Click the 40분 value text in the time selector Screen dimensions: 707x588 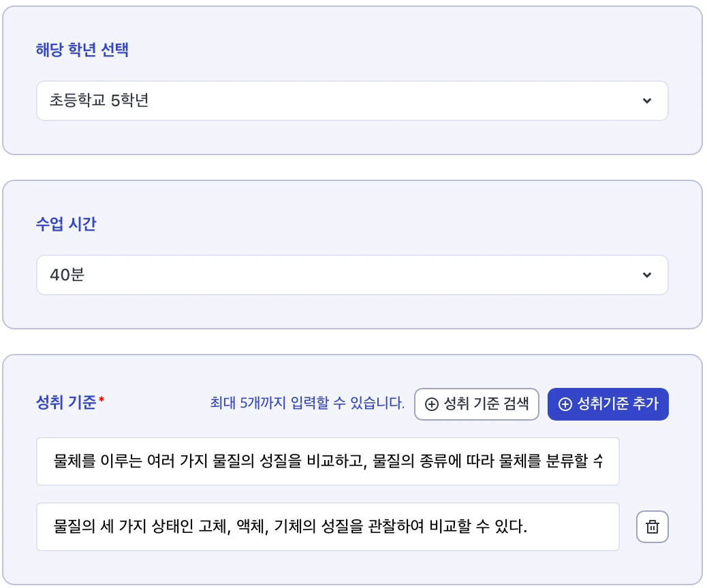click(67, 274)
